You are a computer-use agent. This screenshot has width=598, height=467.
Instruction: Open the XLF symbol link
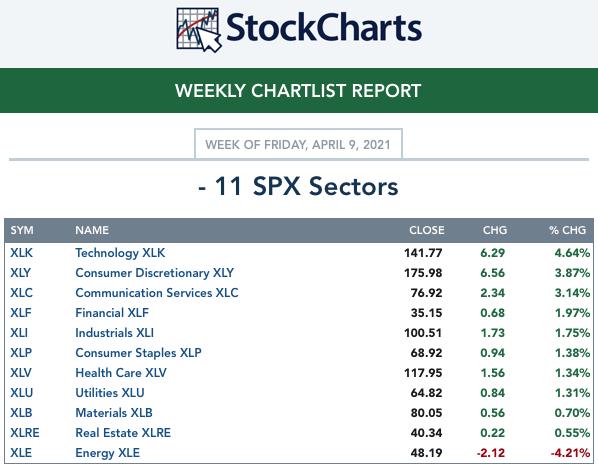pyautogui.click(x=21, y=313)
